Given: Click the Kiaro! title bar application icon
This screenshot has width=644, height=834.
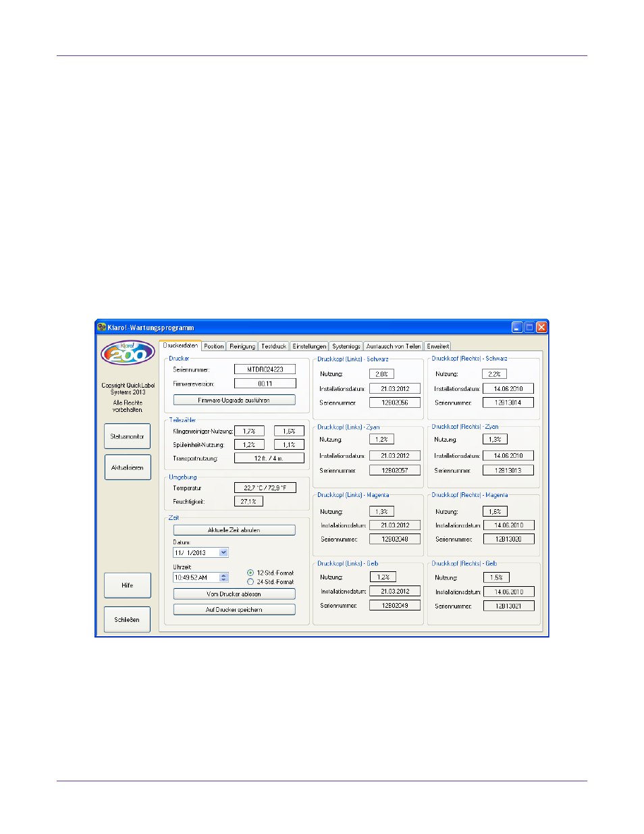Looking at the screenshot, I should pos(102,327).
